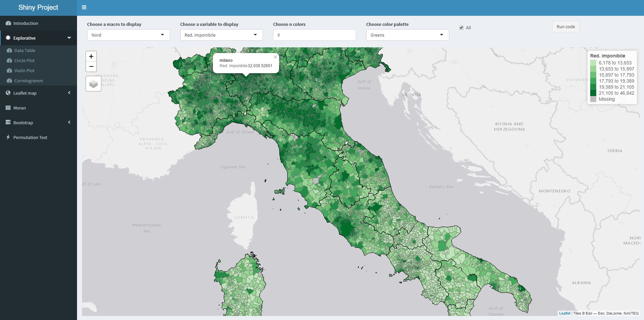Click the number of colors input field

[x=314, y=35]
